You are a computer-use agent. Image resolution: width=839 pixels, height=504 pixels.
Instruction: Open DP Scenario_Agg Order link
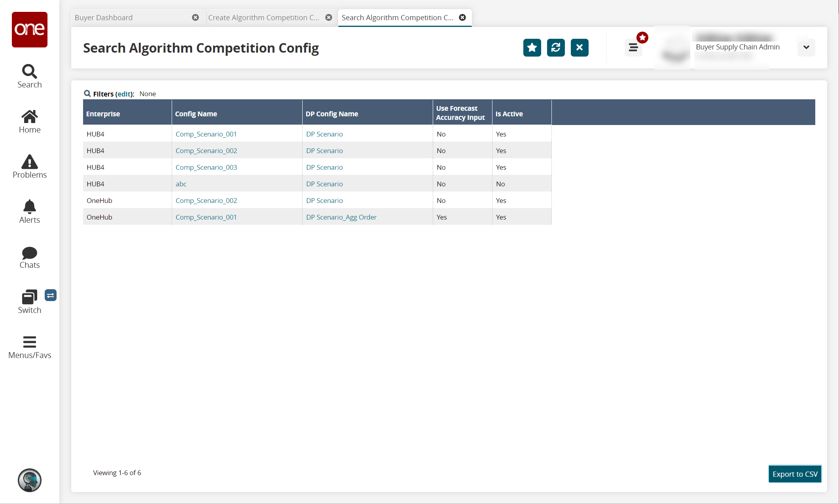tap(341, 217)
